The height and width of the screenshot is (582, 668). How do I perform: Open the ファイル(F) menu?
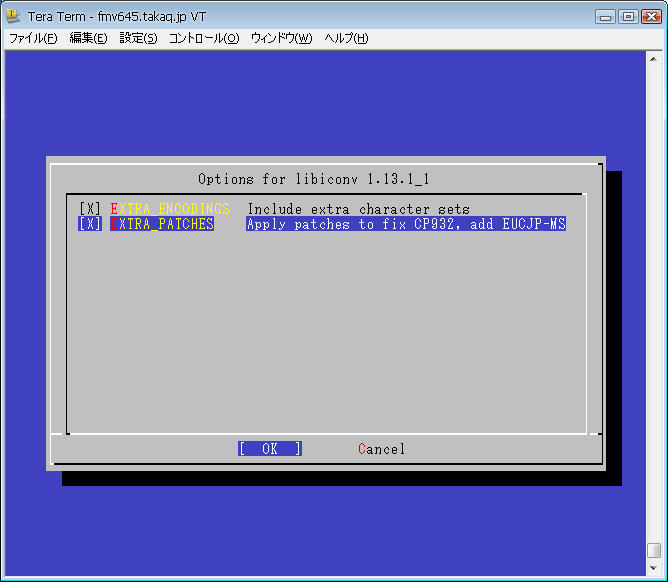(33, 38)
